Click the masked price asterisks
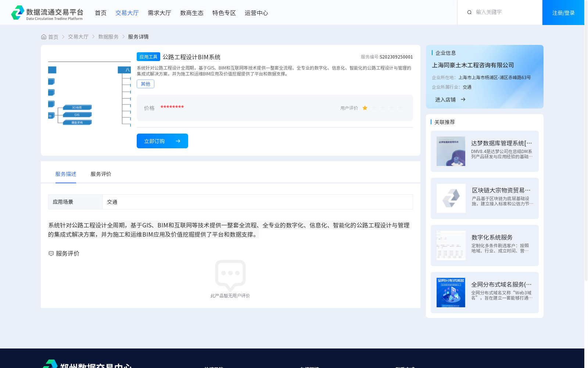 click(x=172, y=107)
